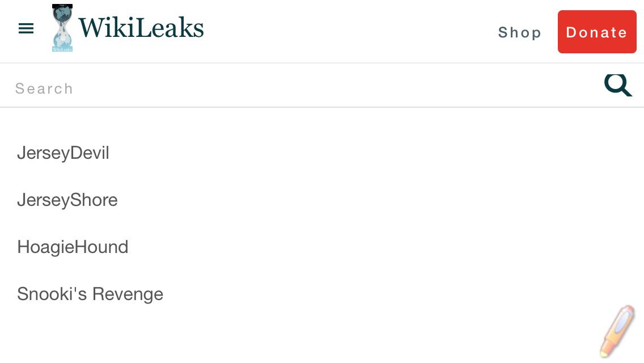This screenshot has width=644, height=363.
Task: Click the magnifying glass search icon
Action: pos(618,85)
